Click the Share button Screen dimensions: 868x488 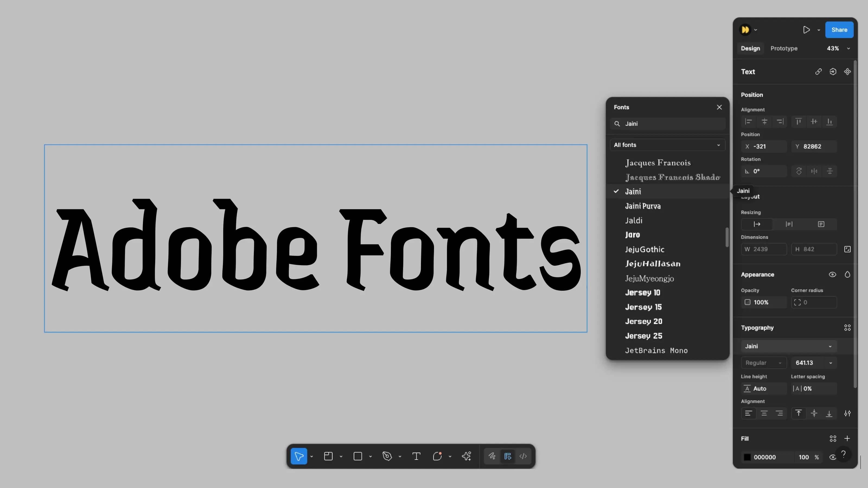click(839, 30)
